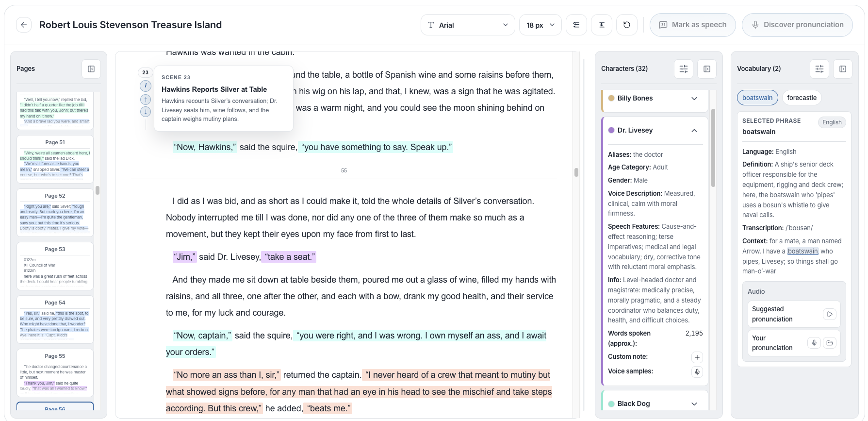Screen dimensions: 868x421
Task: Expand Billy Bones character card
Action: [694, 99]
